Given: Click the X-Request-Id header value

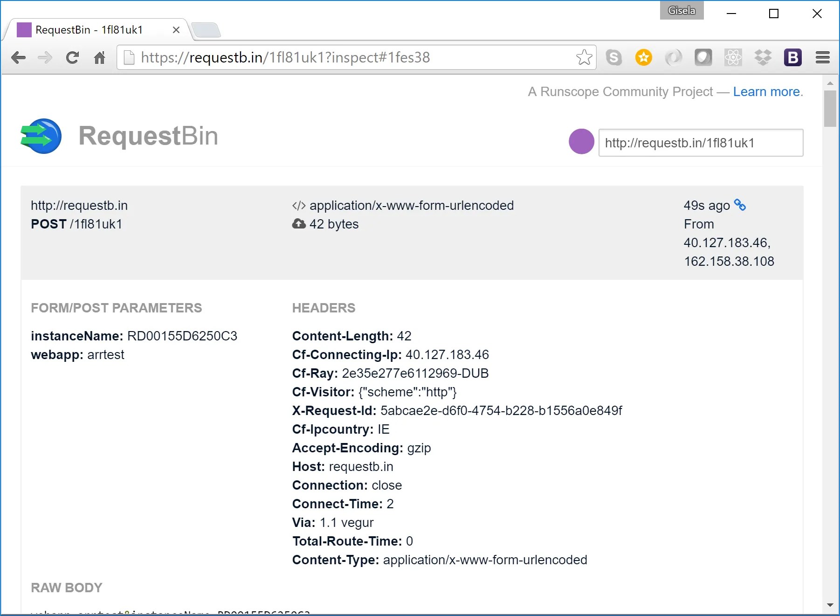Looking at the screenshot, I should pyautogui.click(x=501, y=411).
